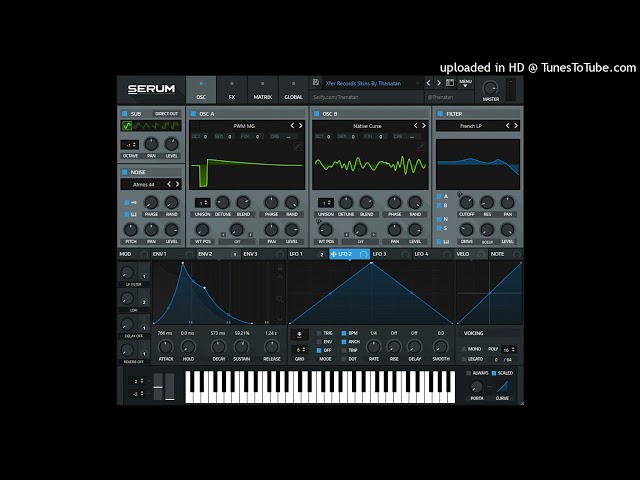Select next noise sample arrow

click(178, 184)
